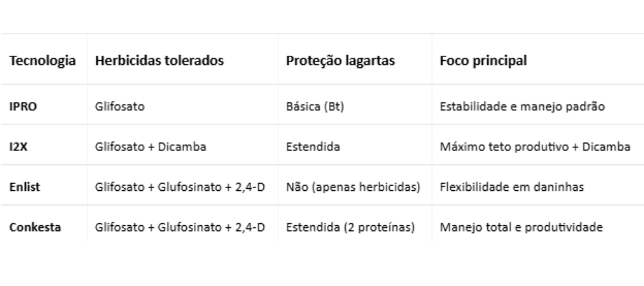Click the Estabilidade e manejo padrão text
The image size is (644, 286).
click(522, 107)
